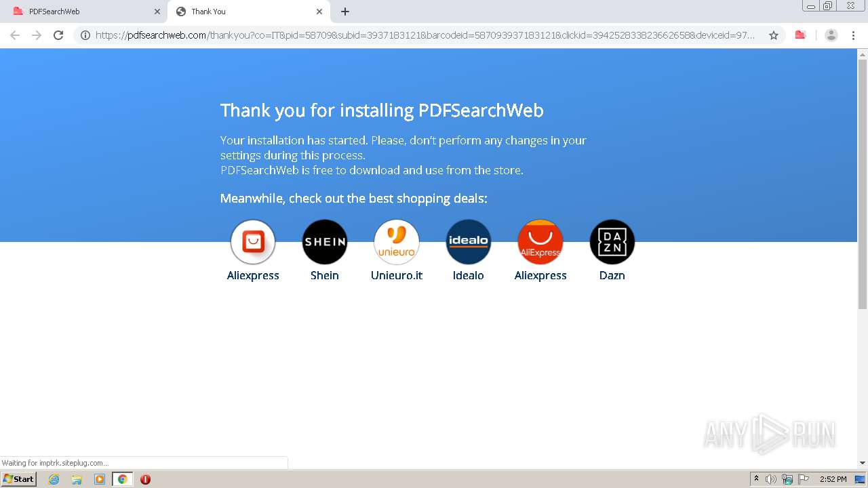View site information icon
Screen dimensions: 868x488
click(85, 35)
